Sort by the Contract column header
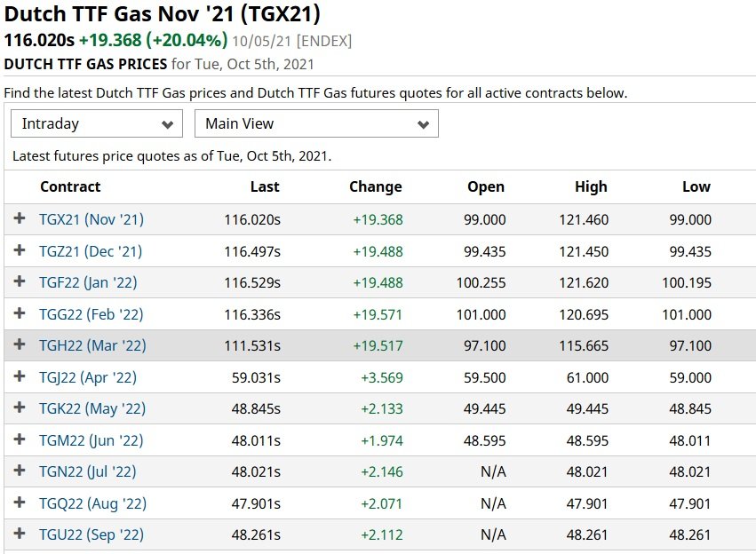The width and height of the screenshot is (756, 554). tap(70, 187)
